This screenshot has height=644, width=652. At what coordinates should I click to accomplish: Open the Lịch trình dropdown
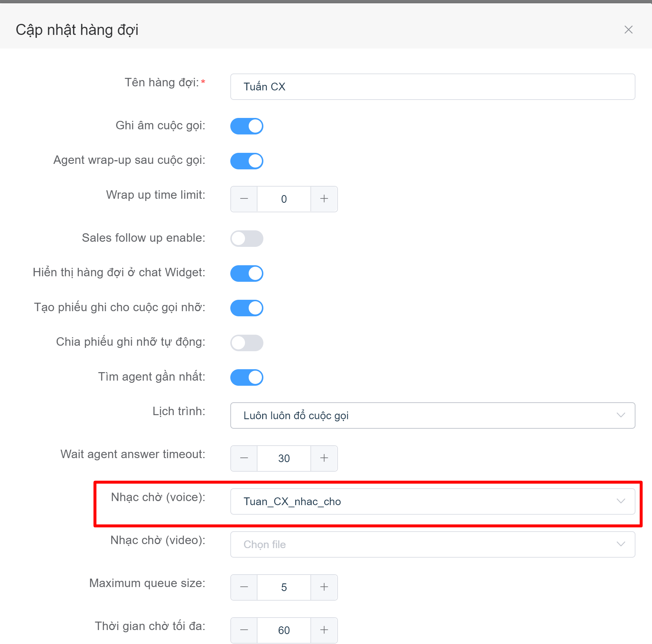(433, 415)
